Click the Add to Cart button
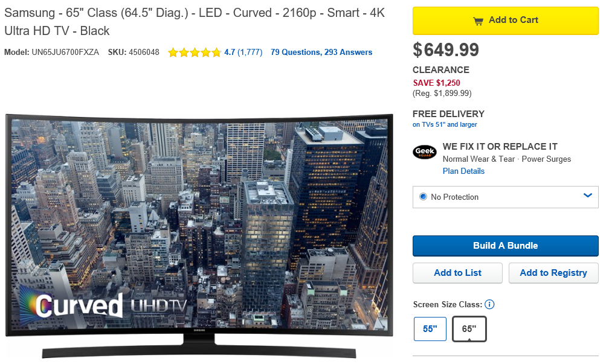The height and width of the screenshot is (364, 609). 505,21
